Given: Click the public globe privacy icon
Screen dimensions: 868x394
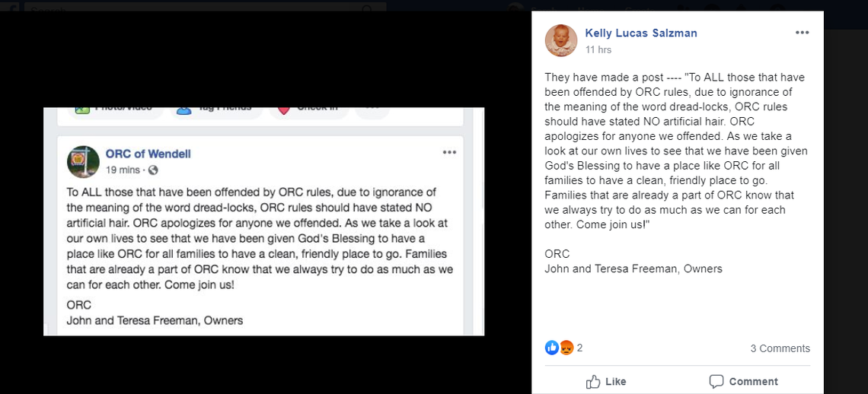Looking at the screenshot, I should click(153, 170).
